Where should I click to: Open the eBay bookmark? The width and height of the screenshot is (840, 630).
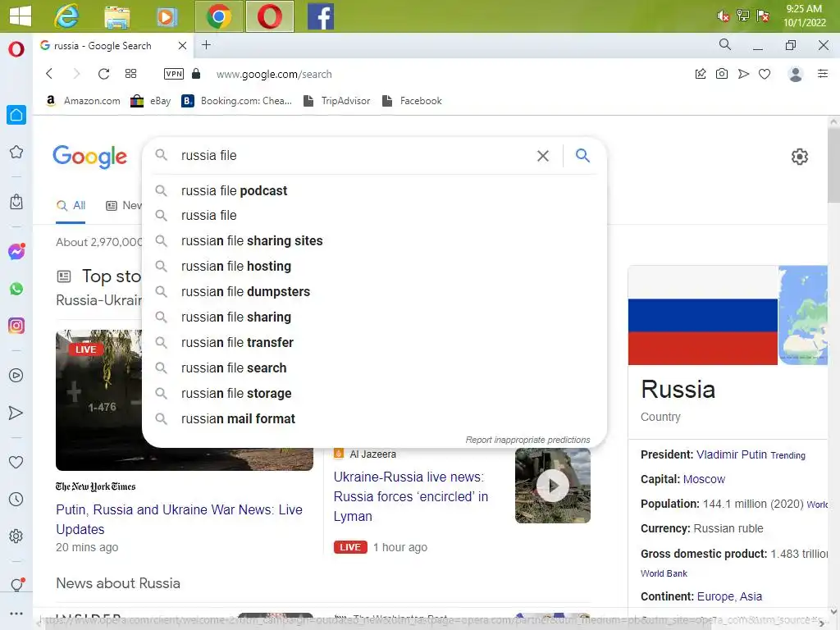(x=151, y=101)
